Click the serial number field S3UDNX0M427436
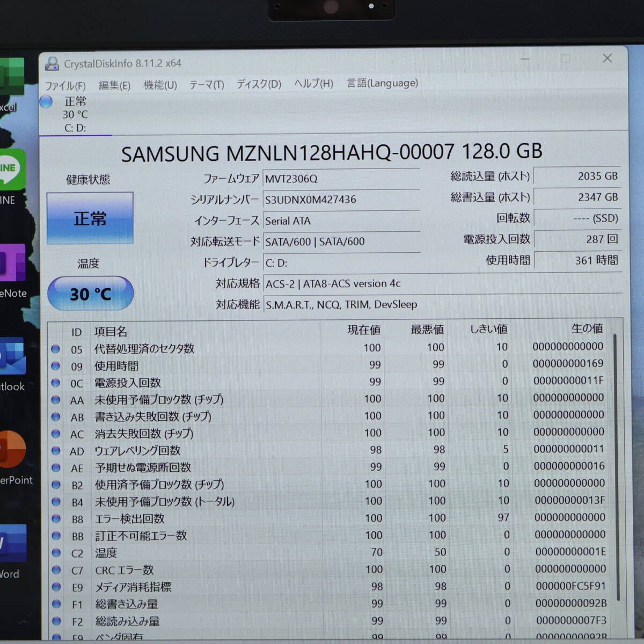 click(341, 200)
